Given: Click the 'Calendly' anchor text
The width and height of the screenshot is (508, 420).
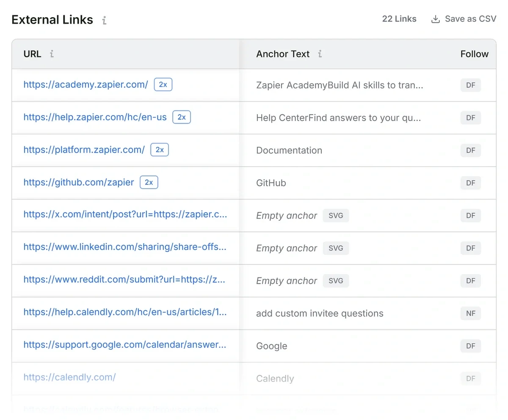Looking at the screenshot, I should pyautogui.click(x=275, y=379).
